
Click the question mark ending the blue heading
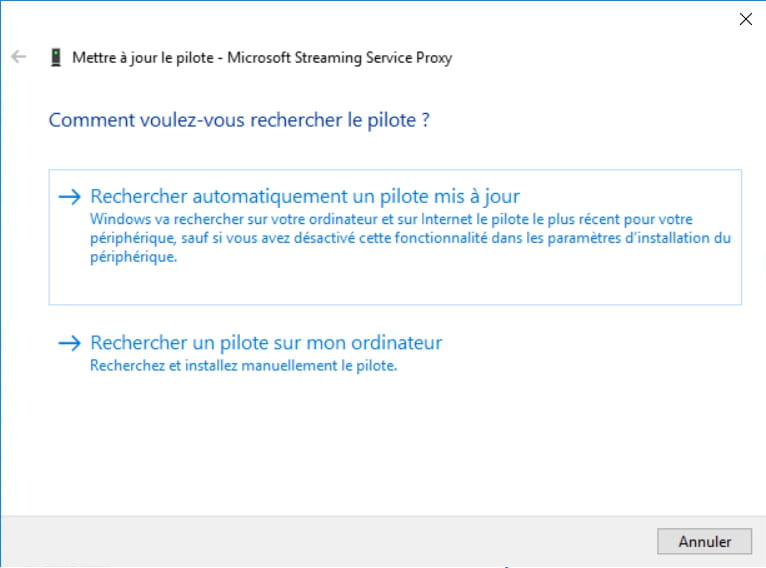426,120
